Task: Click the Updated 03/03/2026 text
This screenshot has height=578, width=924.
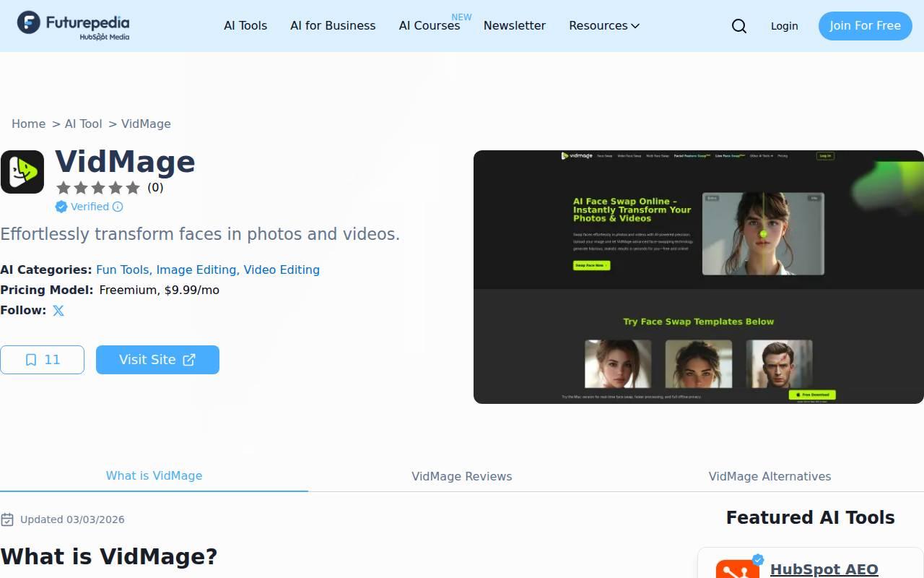Action: point(72,519)
